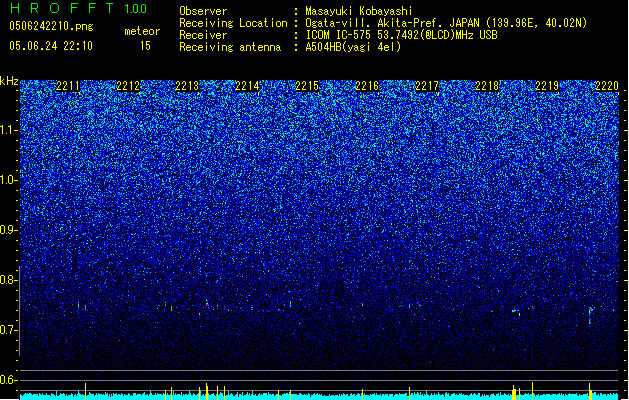Click the 0.6 kHz axis tick label
Image resolution: width=629 pixels, height=400 pixels.
coord(8,380)
